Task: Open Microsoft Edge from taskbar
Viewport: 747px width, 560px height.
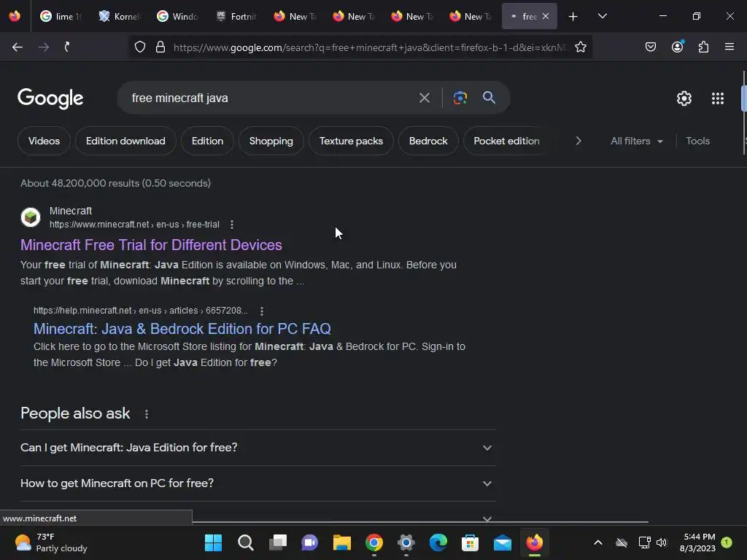Action: tap(438, 542)
